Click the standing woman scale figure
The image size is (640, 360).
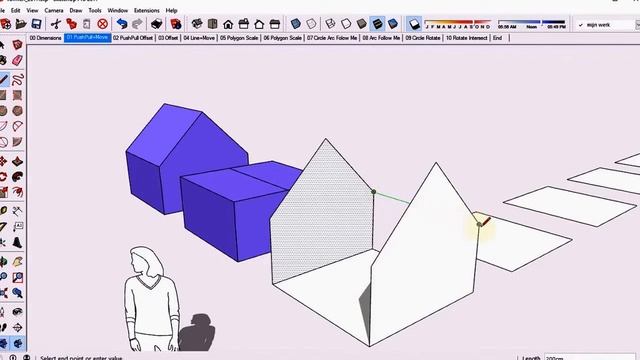click(152, 299)
